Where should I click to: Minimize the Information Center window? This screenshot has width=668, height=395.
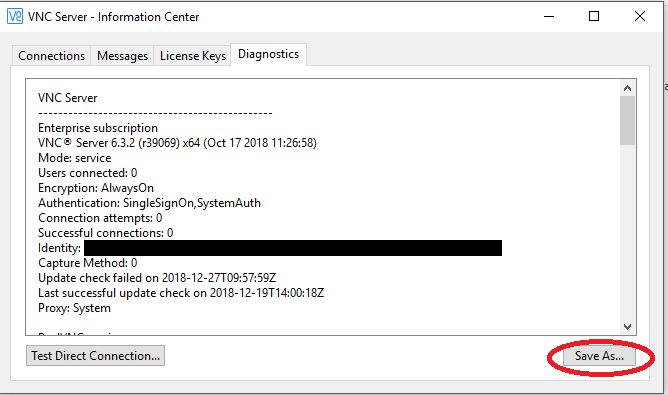(549, 17)
